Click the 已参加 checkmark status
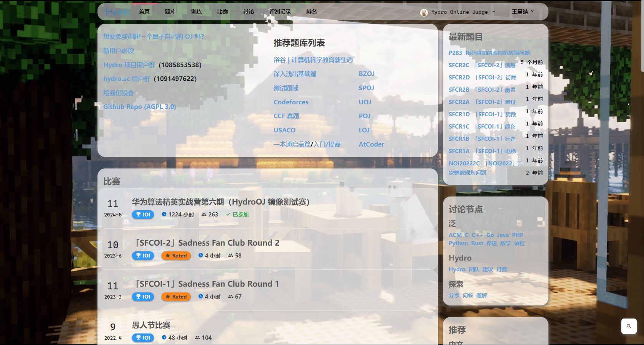644x345 pixels. click(237, 215)
